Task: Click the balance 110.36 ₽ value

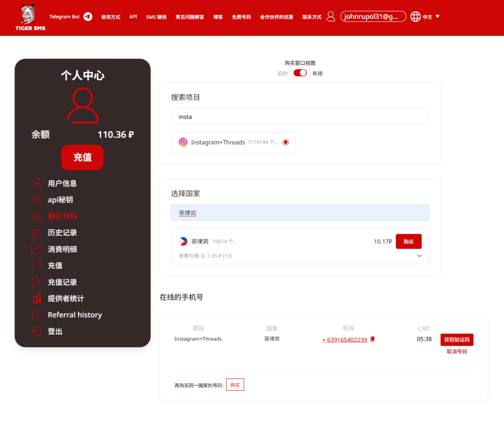Action: click(x=116, y=134)
